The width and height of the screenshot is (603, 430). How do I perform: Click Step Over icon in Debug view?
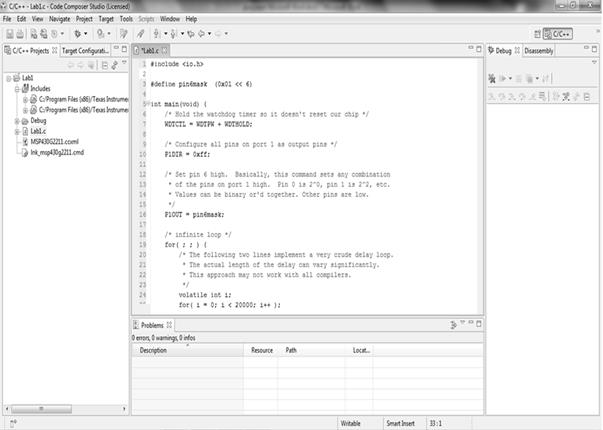point(502,97)
